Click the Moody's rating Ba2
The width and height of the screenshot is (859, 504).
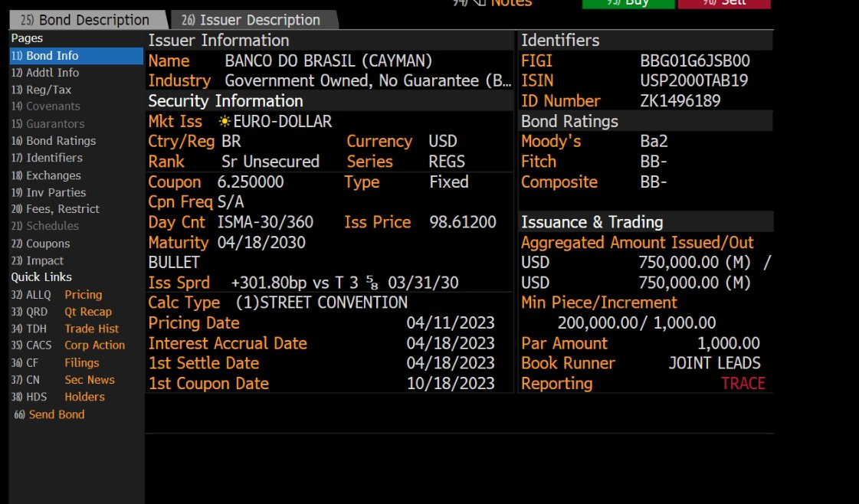(x=654, y=142)
